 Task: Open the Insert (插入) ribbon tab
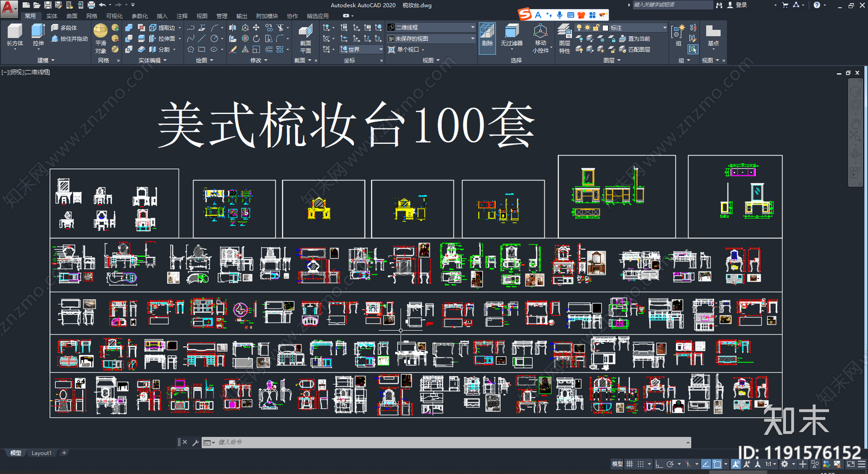pos(162,16)
